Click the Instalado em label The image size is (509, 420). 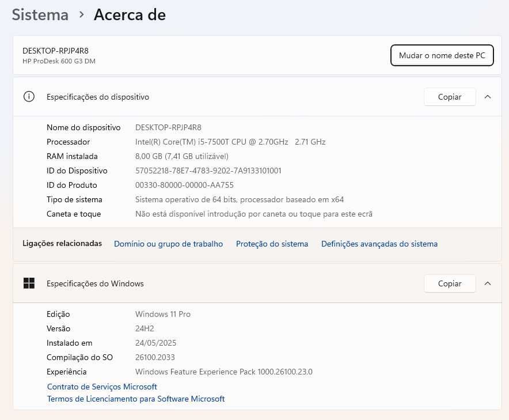(x=70, y=343)
